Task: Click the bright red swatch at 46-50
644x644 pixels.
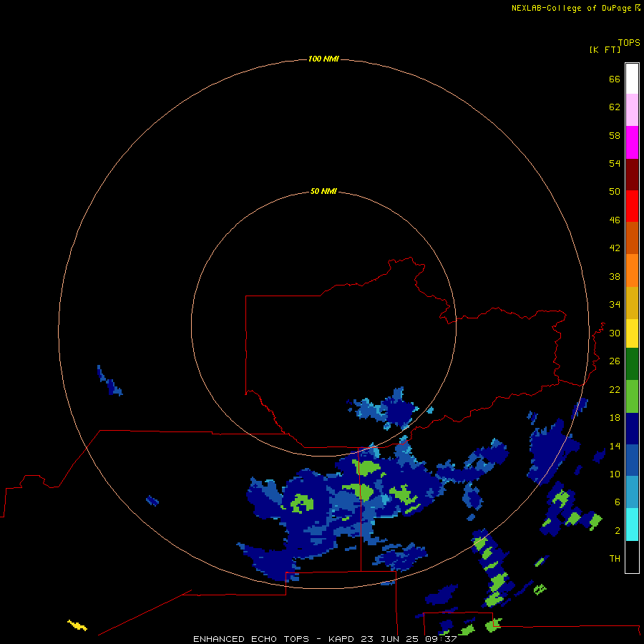Action: (x=632, y=206)
